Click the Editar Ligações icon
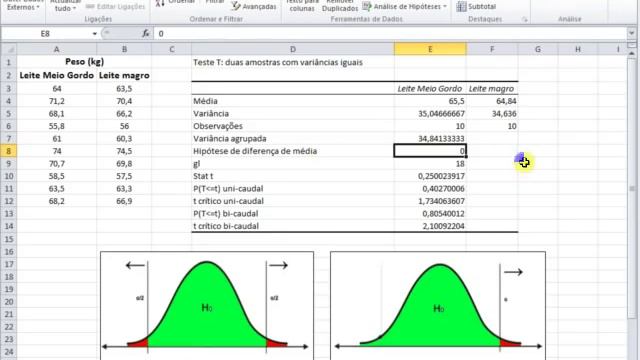Screen dimensions: 640x360 pyautogui.click(x=90, y=7)
